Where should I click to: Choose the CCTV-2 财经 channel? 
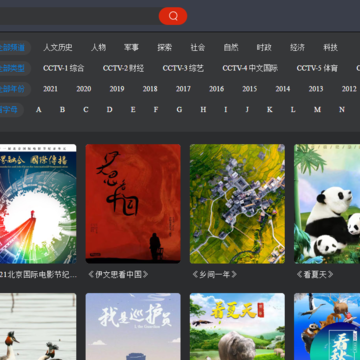pos(123,68)
